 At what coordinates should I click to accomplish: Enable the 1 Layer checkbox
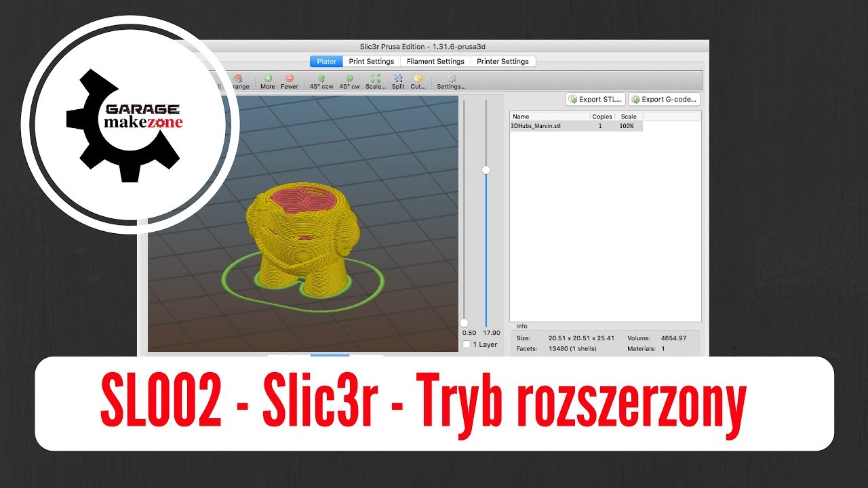pos(467,344)
